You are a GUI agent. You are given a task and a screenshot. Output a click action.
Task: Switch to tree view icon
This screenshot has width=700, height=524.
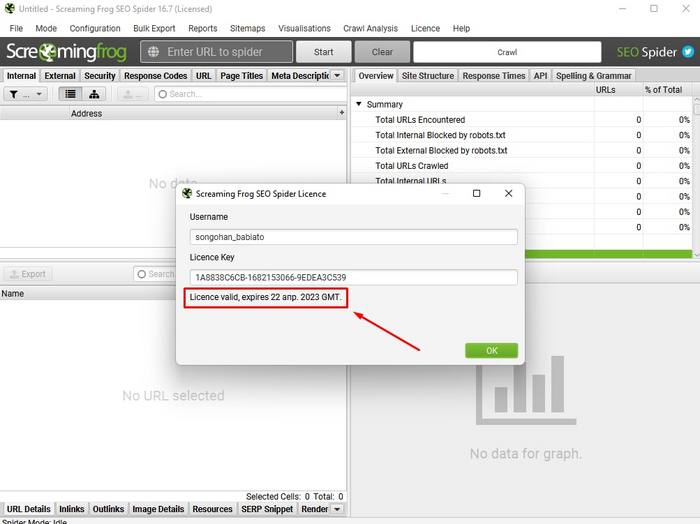[94, 94]
